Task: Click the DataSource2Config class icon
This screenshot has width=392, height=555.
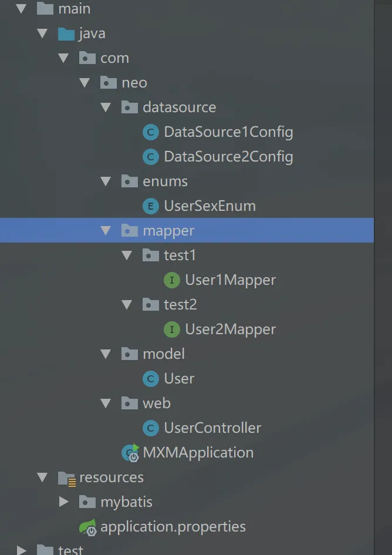Action: pos(151,157)
